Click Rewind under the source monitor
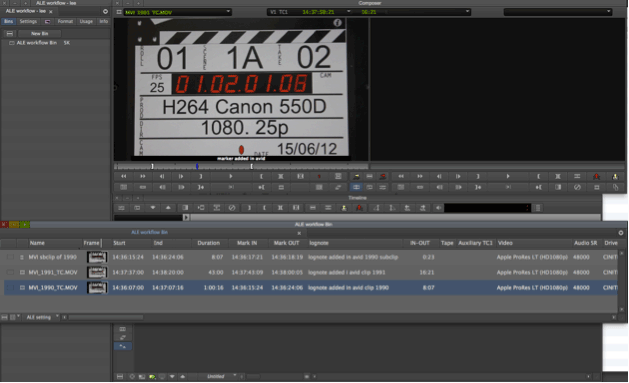The width and height of the screenshot is (629, 383). (124, 176)
